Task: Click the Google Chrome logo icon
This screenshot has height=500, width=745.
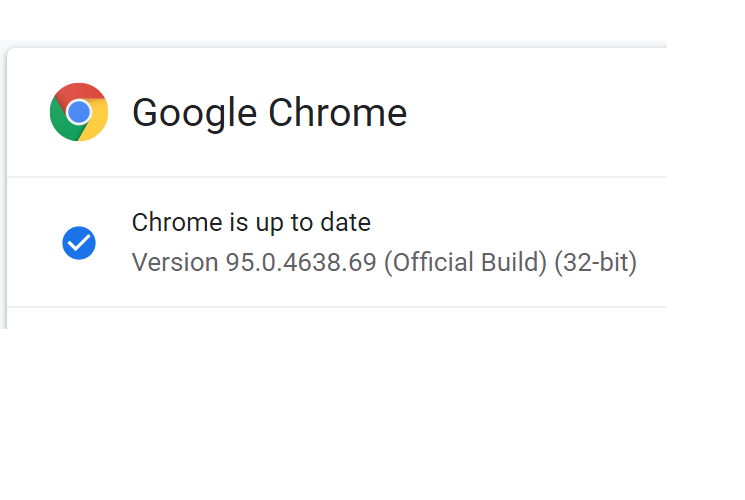Action: point(79,112)
